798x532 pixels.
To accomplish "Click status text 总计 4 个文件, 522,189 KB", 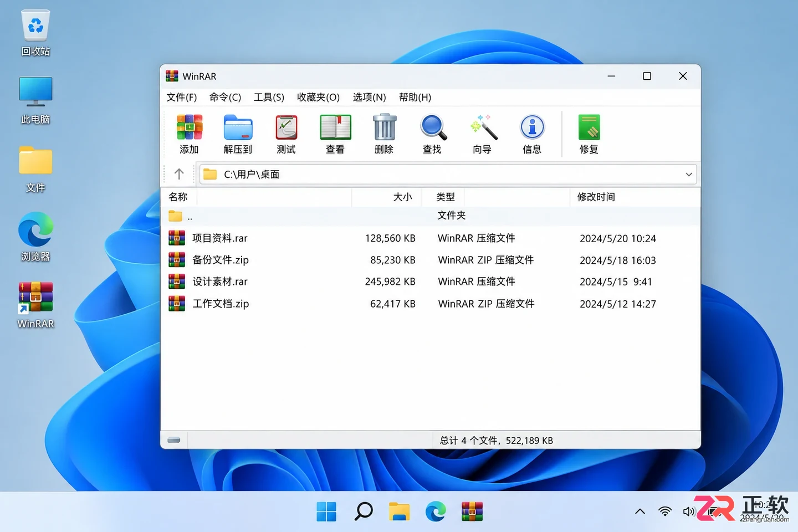I will [497, 441].
